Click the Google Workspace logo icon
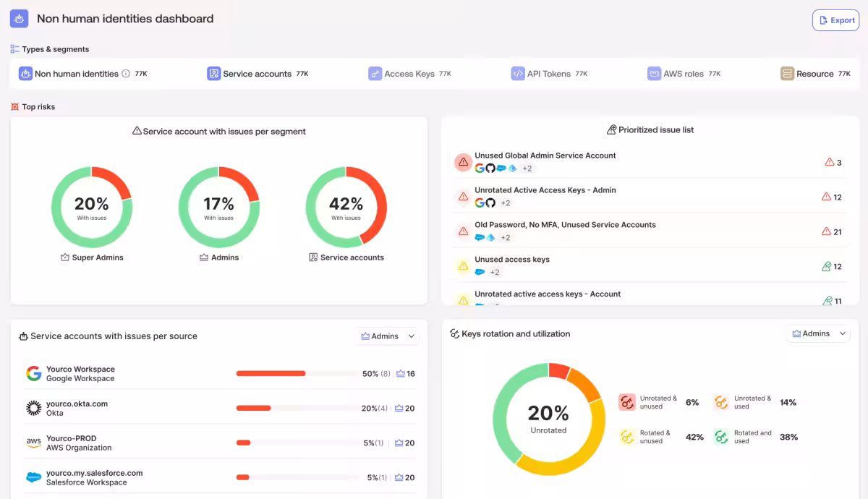868x499 pixels. click(33, 374)
